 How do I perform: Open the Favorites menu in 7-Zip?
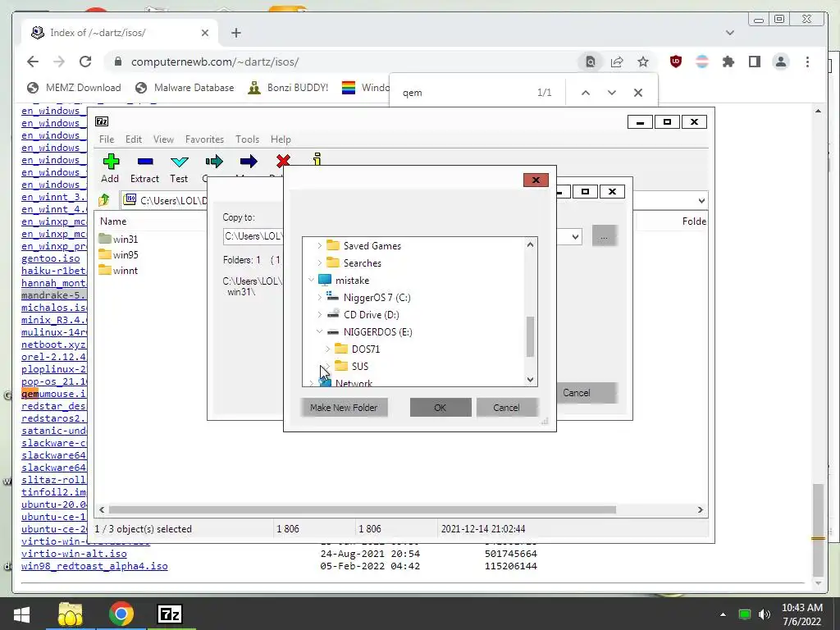(x=204, y=139)
